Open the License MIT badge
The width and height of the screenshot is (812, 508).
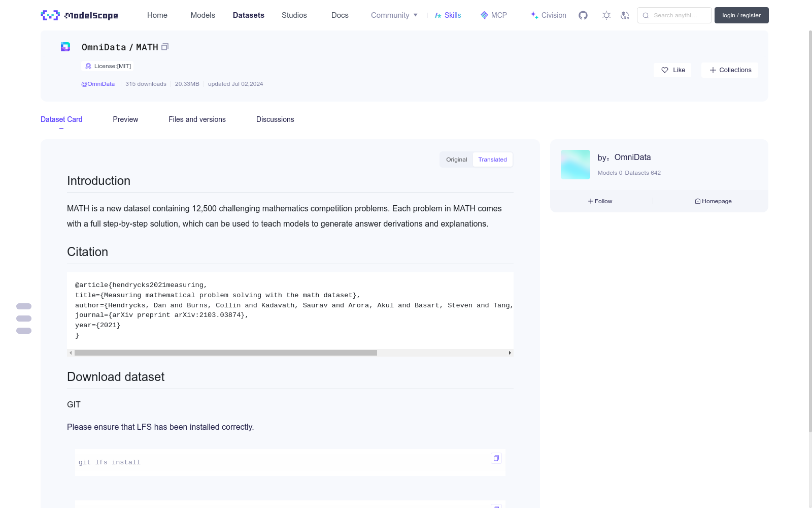coord(108,66)
